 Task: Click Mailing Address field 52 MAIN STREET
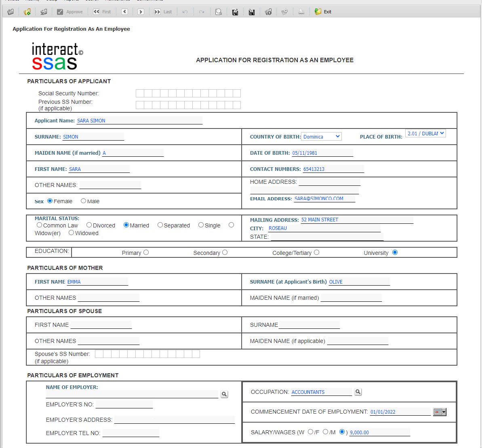(357, 220)
